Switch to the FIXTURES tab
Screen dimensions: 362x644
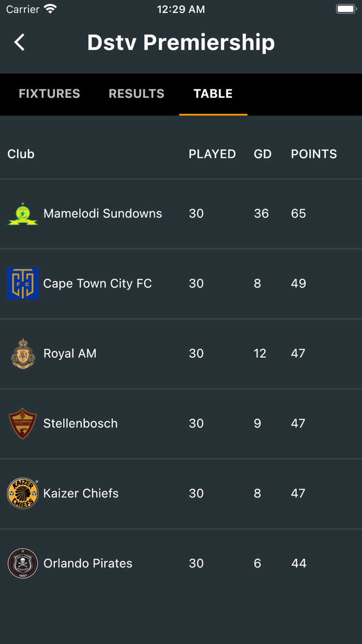49,94
